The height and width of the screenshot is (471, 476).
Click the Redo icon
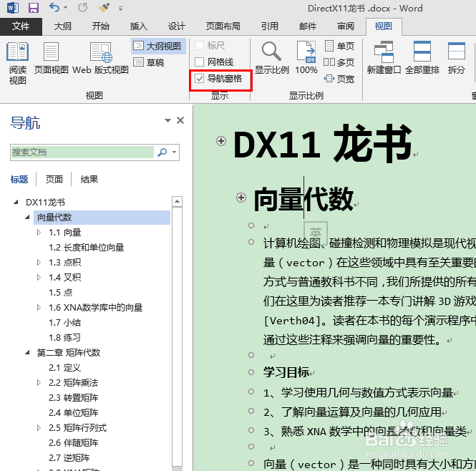tap(82, 8)
